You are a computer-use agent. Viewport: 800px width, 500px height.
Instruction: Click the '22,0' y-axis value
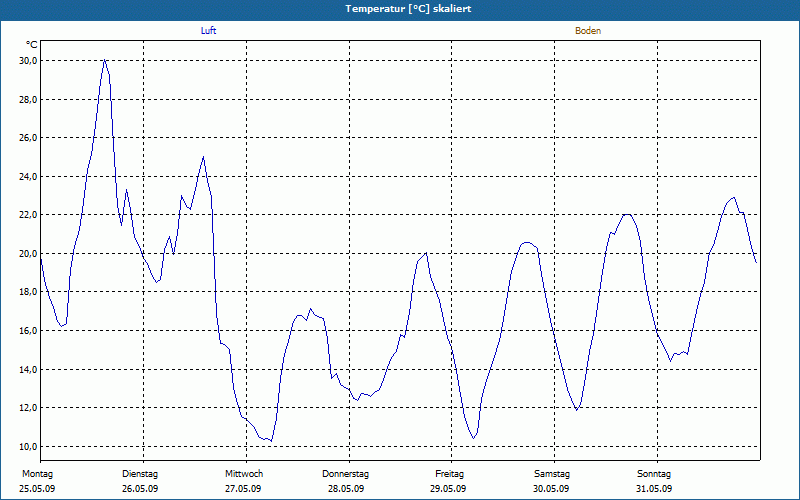tap(28, 215)
